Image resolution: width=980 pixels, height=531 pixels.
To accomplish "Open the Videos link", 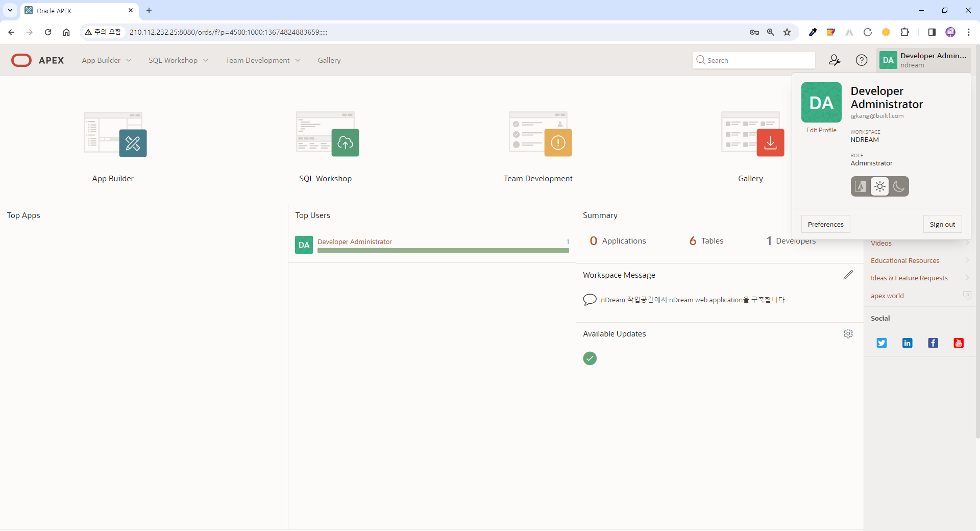I will (x=881, y=243).
